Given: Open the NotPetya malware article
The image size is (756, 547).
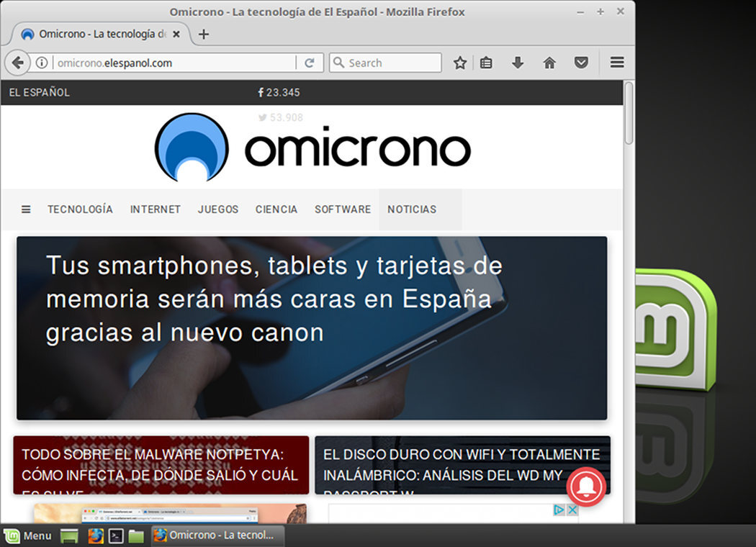Looking at the screenshot, I should pos(161,465).
